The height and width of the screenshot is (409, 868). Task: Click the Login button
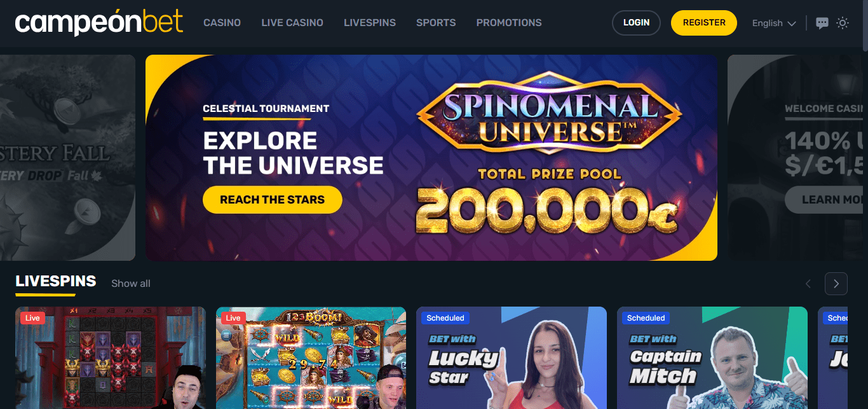[636, 22]
